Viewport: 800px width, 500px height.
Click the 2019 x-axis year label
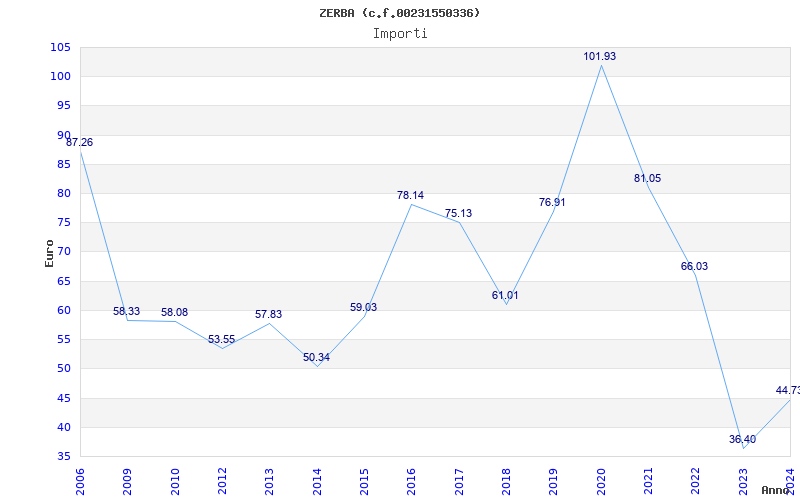pyautogui.click(x=554, y=481)
